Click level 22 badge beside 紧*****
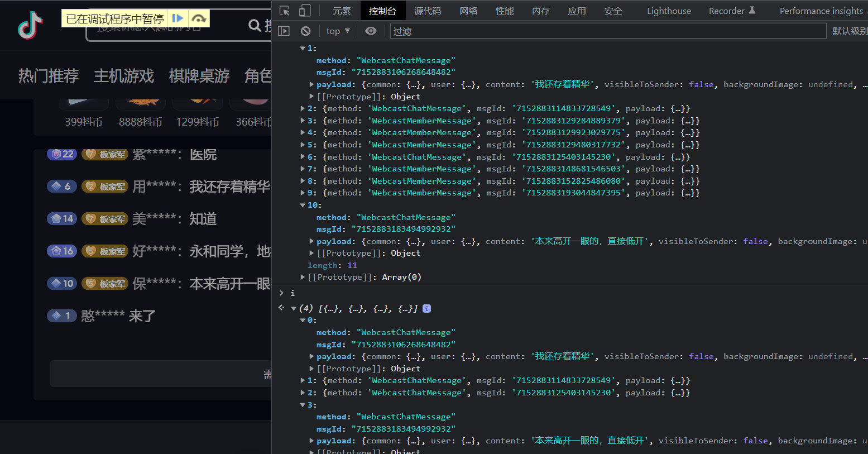The width and height of the screenshot is (868, 454). tap(62, 154)
